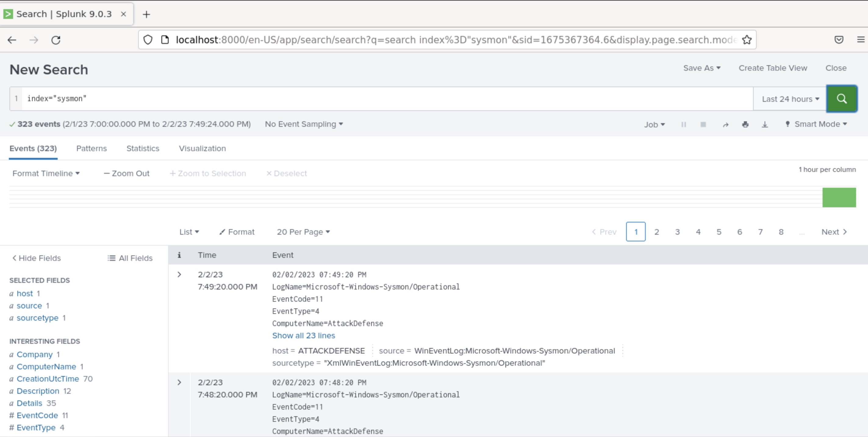
Task: Share the search job
Action: click(726, 125)
